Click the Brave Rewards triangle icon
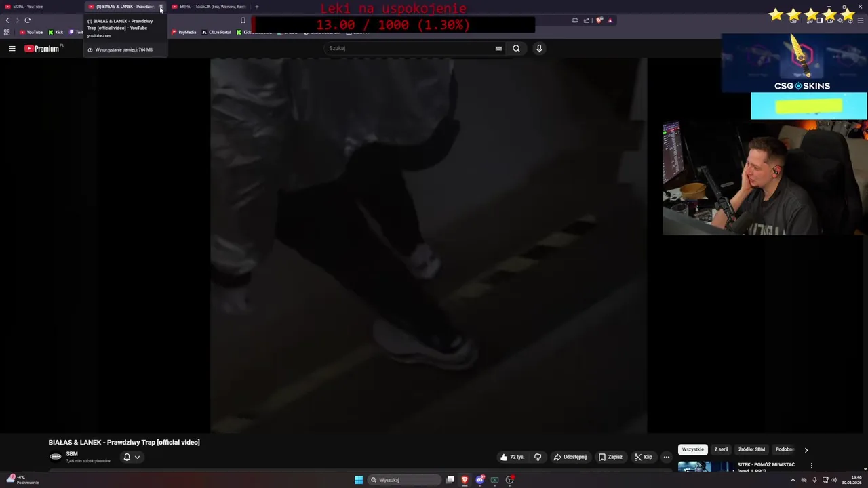868x488 pixels. coord(610,20)
